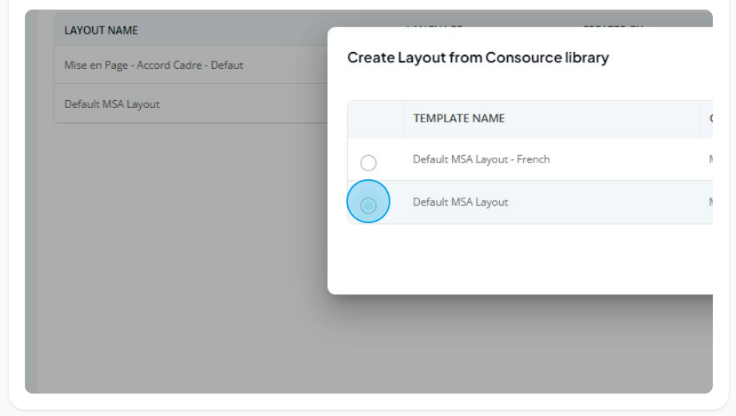Click blank space beside the dialog title
736x416 pixels.
click(x=661, y=57)
